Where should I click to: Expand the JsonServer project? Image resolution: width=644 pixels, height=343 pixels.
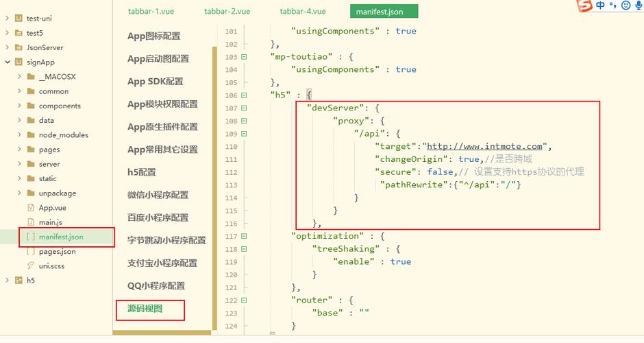coord(7,47)
